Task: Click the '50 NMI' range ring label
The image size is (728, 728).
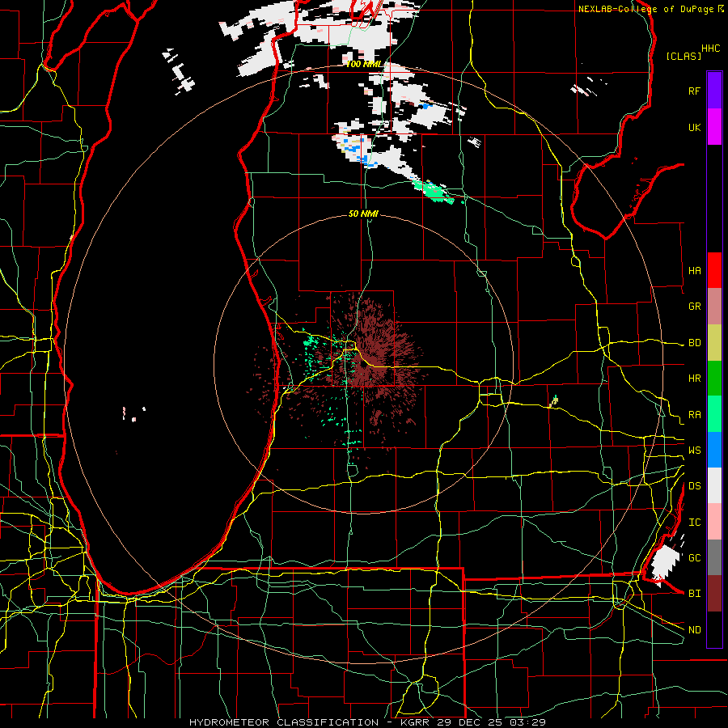Action: (x=363, y=214)
